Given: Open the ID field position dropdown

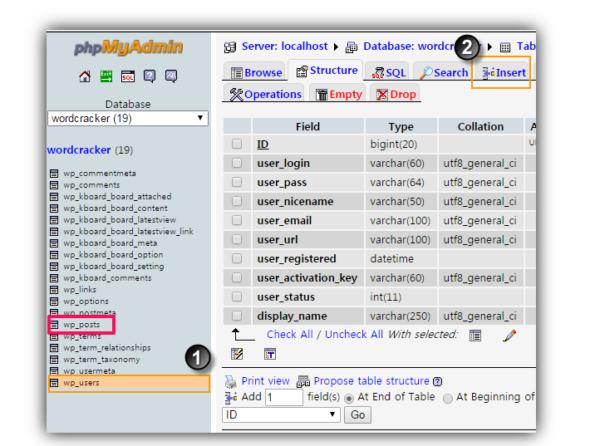Looking at the screenshot, I should click(x=281, y=415).
